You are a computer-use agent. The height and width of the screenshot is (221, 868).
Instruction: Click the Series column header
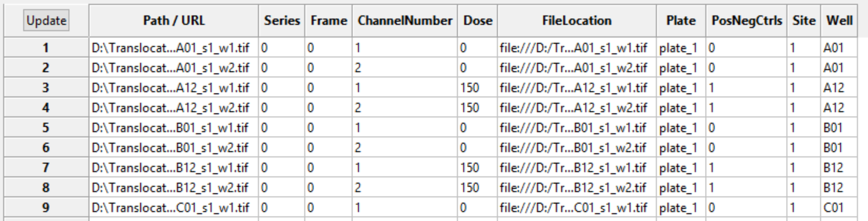click(x=282, y=20)
